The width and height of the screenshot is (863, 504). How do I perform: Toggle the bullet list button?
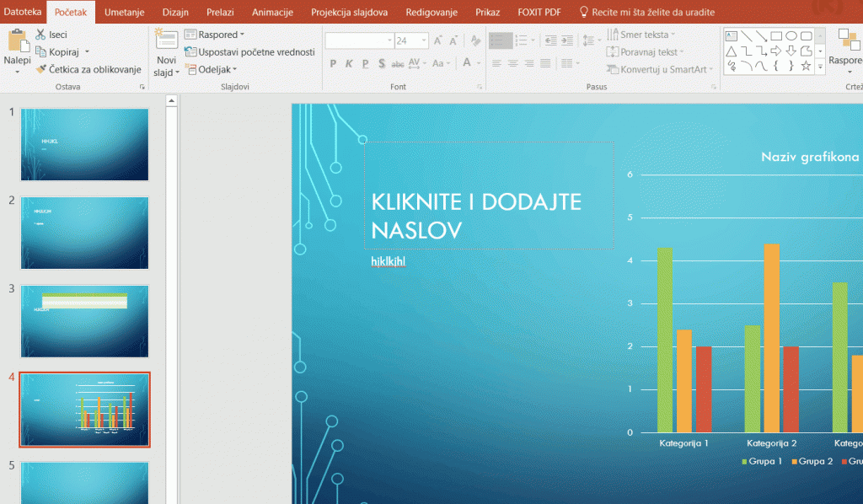pos(501,40)
